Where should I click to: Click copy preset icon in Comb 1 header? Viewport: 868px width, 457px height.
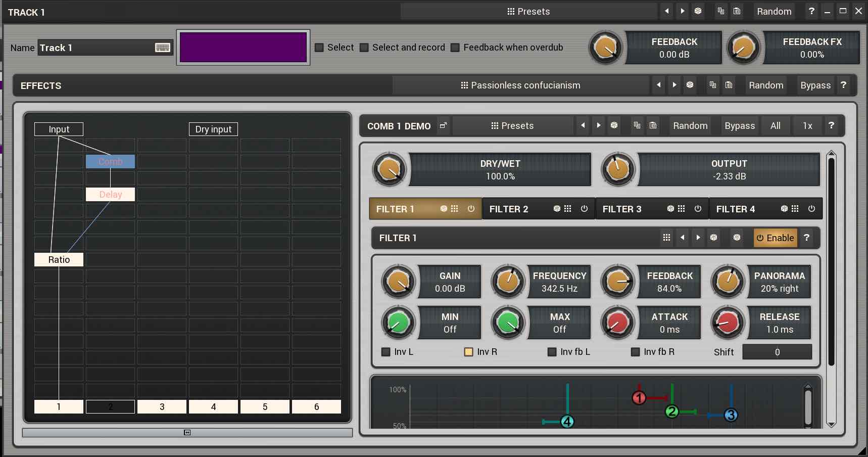point(637,126)
